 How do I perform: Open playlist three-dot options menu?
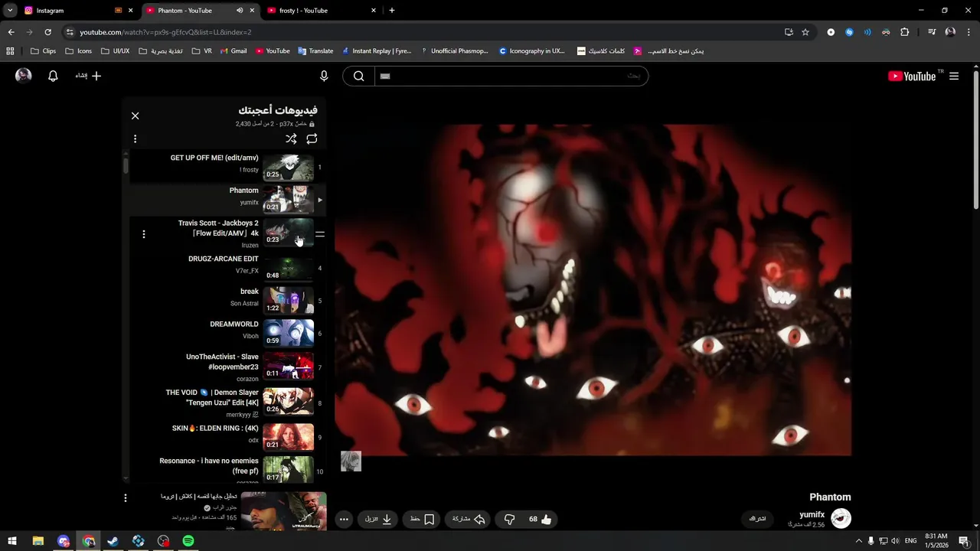pos(136,139)
